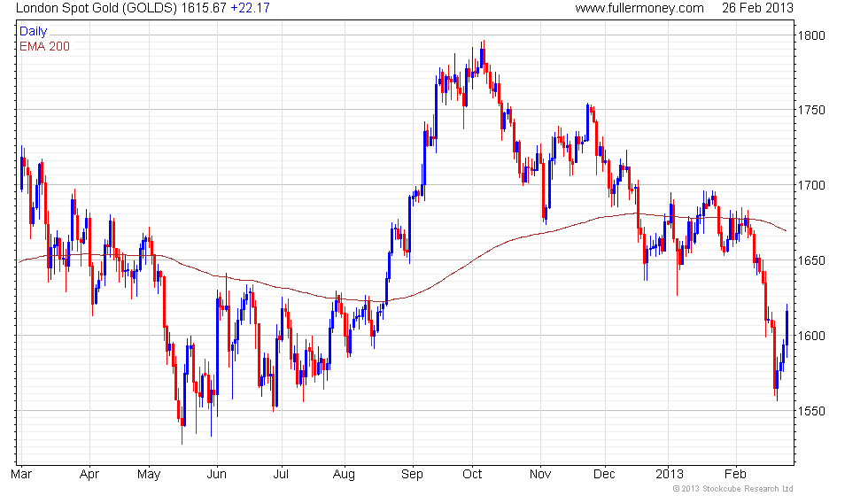Click the price change value +22.17
The width and height of the screenshot is (868, 496).
(250, 8)
